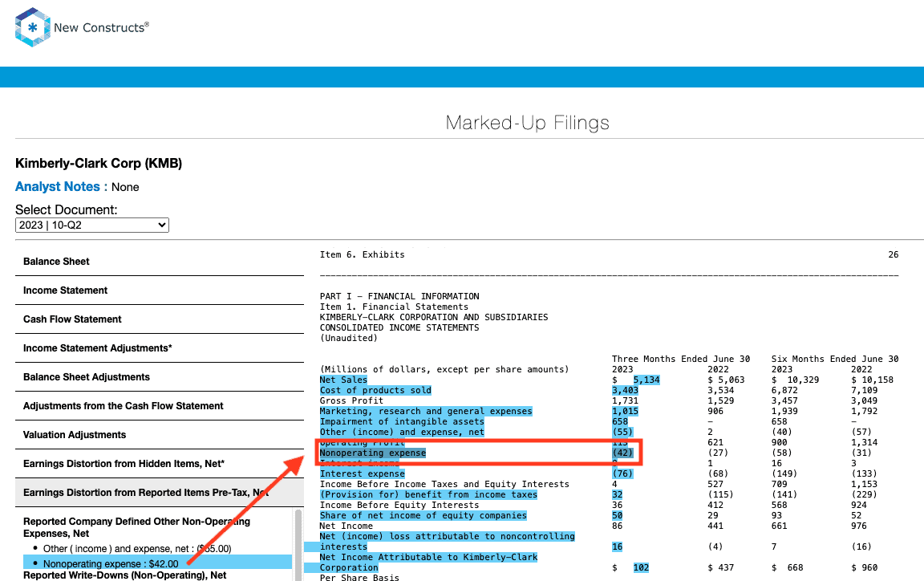Click the 7,109 cost of products value

865,391
